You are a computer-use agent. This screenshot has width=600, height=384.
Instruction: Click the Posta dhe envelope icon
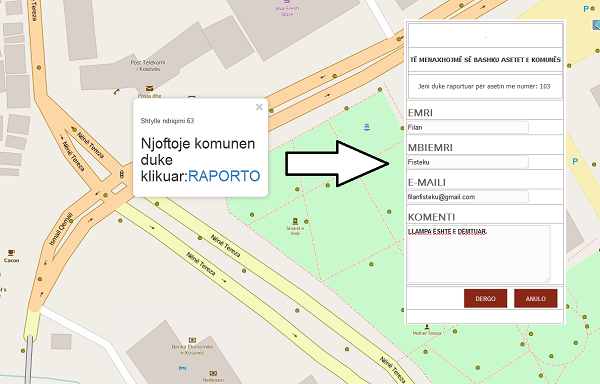coord(150,89)
